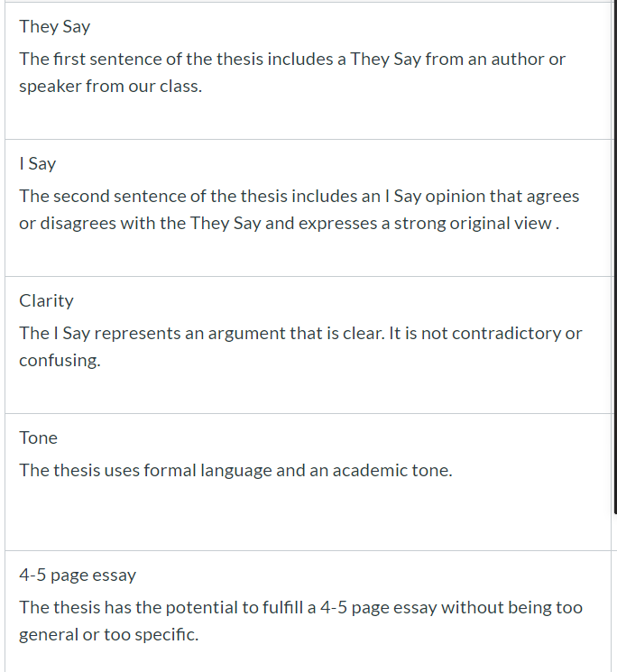
Task: Select the "Tone" criterion heading
Action: (x=38, y=437)
